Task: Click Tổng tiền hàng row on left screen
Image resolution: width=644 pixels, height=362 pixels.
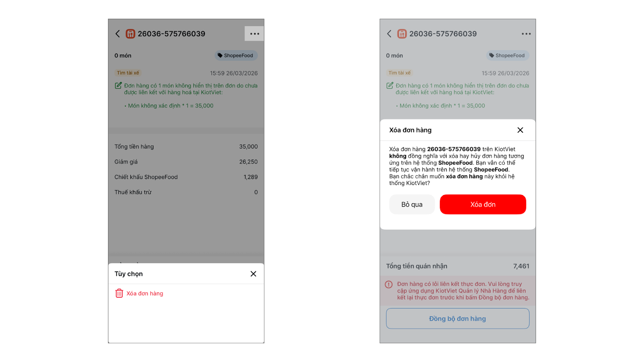Action: click(186, 147)
